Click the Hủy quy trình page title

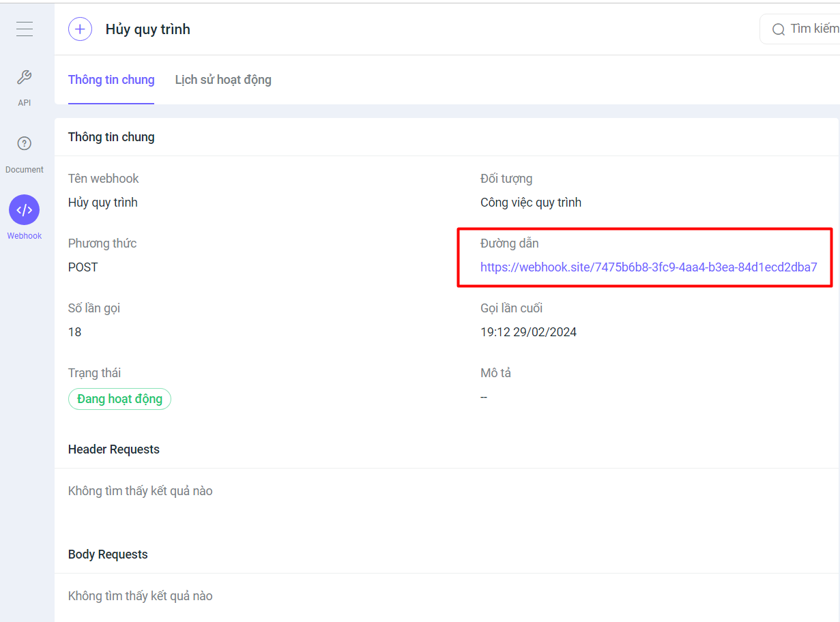[x=147, y=29]
